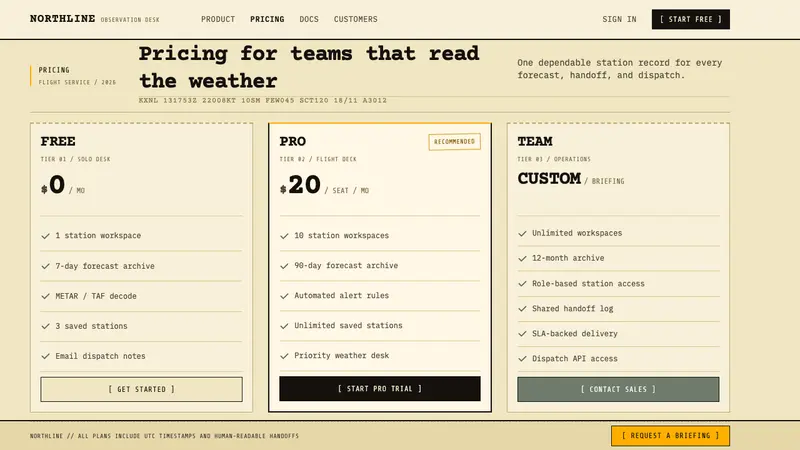Click the 'Pricing for teams that read the weather' heading
Viewport: 800px width, 450px height.
click(309, 67)
